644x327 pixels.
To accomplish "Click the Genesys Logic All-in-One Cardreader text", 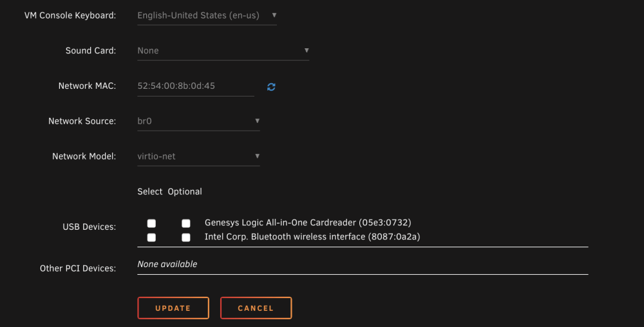I will [308, 223].
